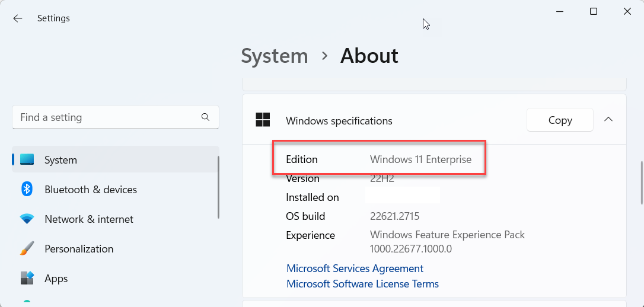Select the Windows 11 Enterprise edition value

click(420, 159)
